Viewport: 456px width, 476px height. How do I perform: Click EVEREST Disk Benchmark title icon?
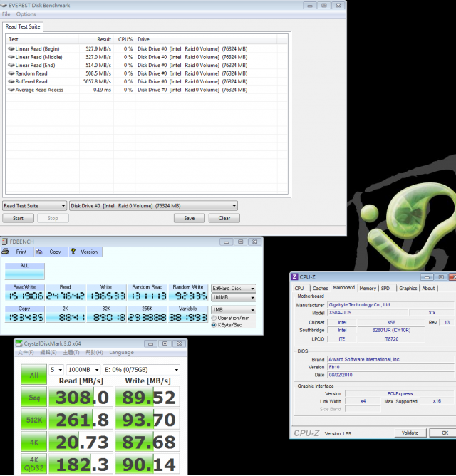tap(4, 5)
